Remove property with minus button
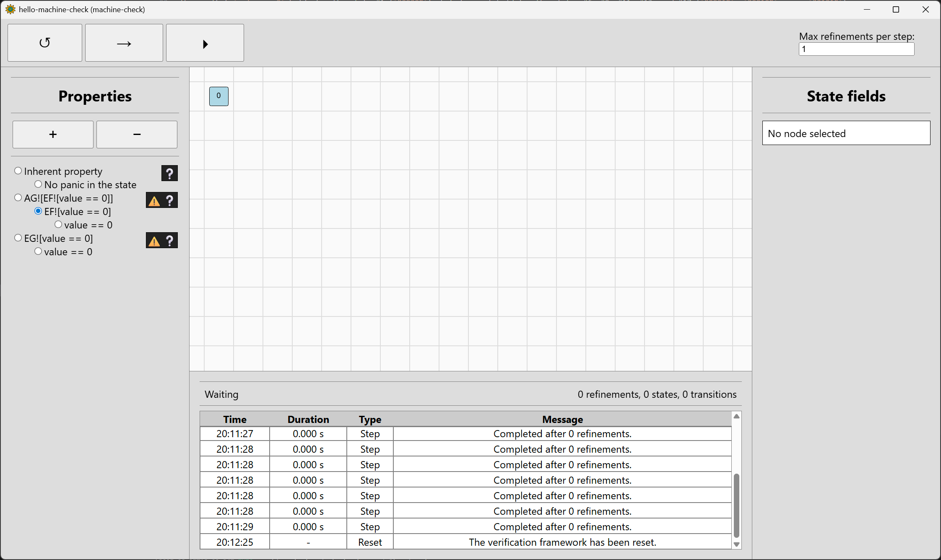 pos(137,135)
